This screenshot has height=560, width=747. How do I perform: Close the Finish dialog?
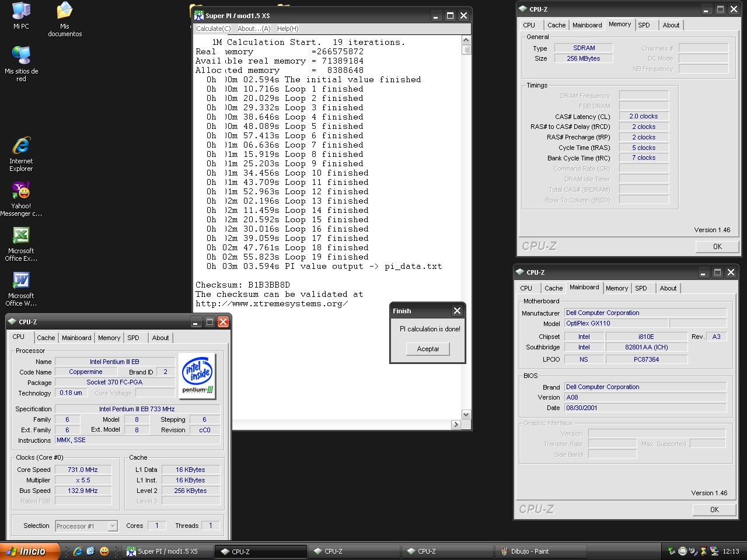coord(458,311)
